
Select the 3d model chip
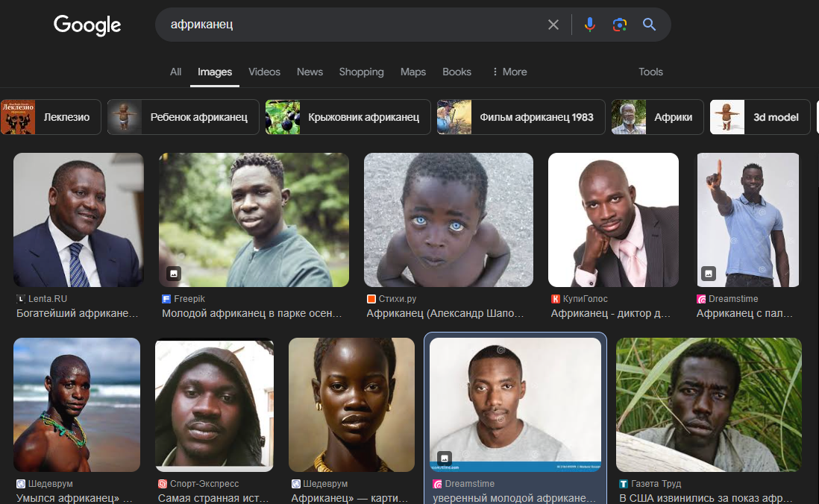pyautogui.click(x=760, y=117)
